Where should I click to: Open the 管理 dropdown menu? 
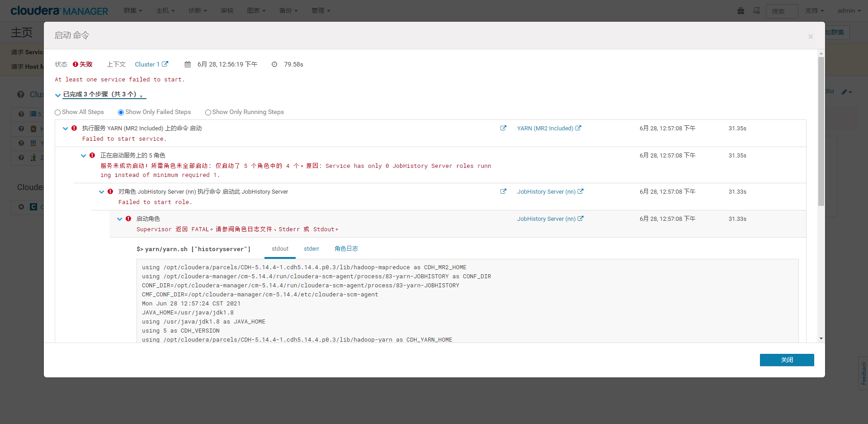coord(321,10)
